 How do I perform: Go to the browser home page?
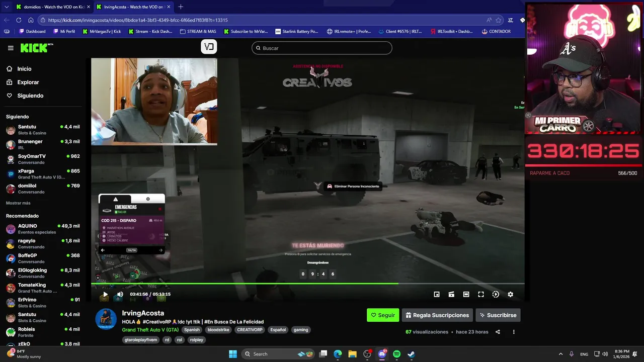click(31, 20)
